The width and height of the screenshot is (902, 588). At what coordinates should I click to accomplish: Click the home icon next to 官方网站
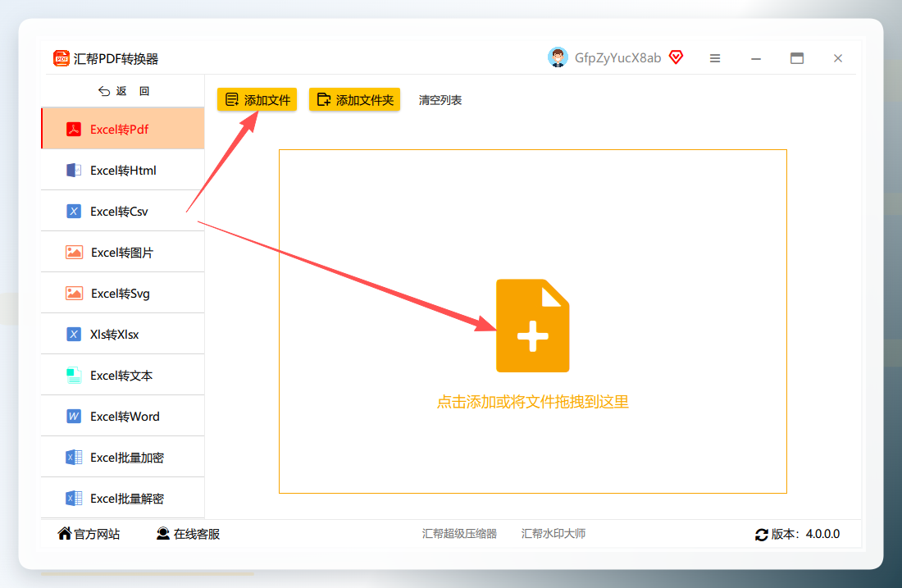click(x=65, y=533)
